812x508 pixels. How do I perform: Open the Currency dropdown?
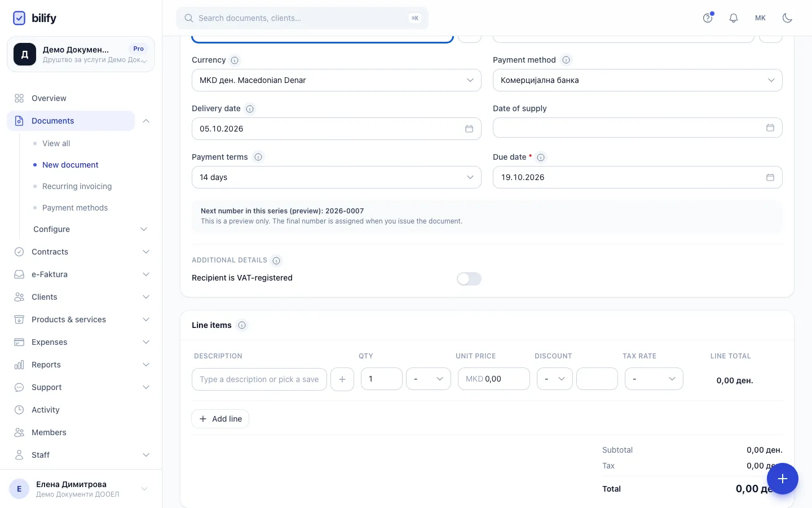click(x=337, y=80)
